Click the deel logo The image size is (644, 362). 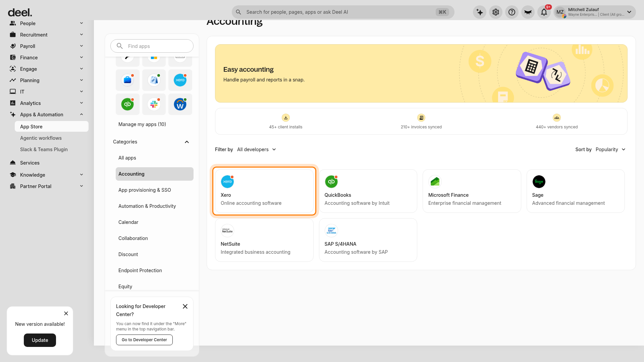20,13
